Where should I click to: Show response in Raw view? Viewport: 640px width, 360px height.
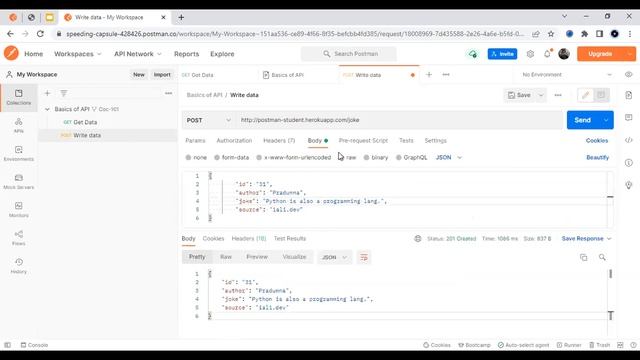pos(226,257)
